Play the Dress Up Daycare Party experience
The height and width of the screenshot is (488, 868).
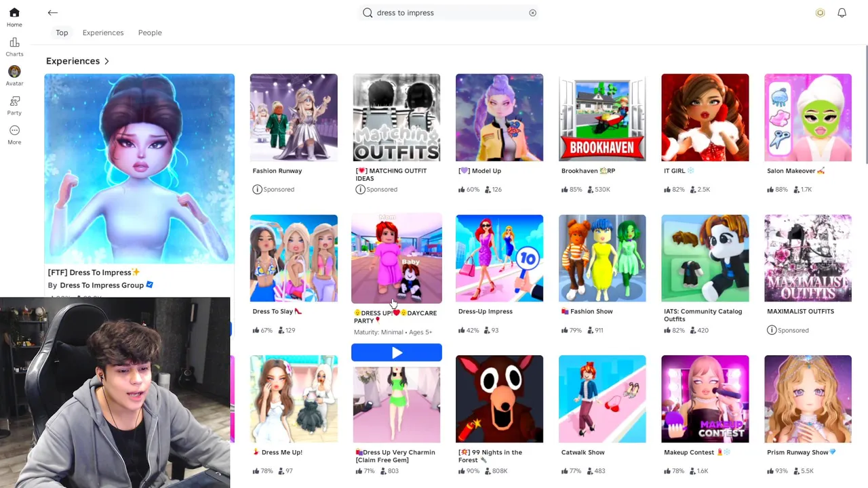point(397,352)
